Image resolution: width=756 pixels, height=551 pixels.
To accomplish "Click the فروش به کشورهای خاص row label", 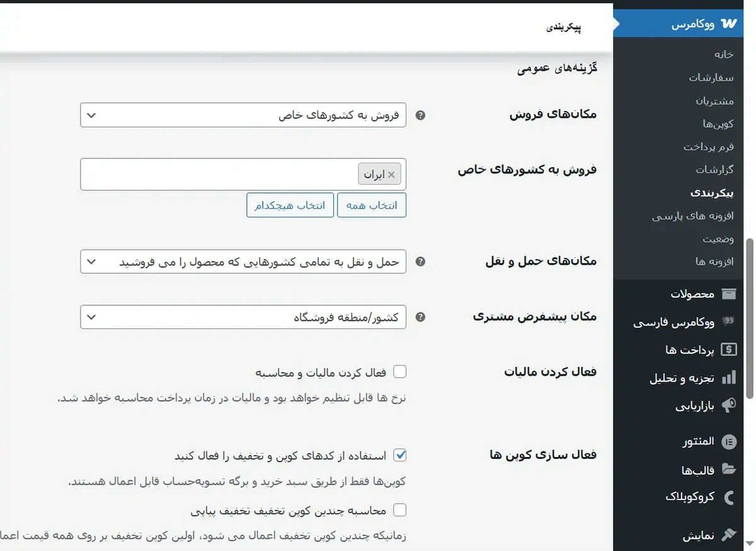I will click(x=527, y=170).
